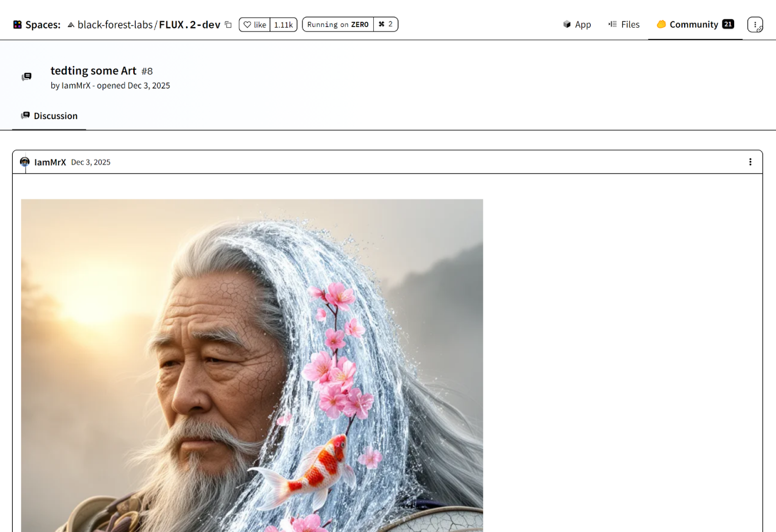The width and height of the screenshot is (776, 532).
Task: Click the comment date Dec 3, 2025
Action: (90, 162)
